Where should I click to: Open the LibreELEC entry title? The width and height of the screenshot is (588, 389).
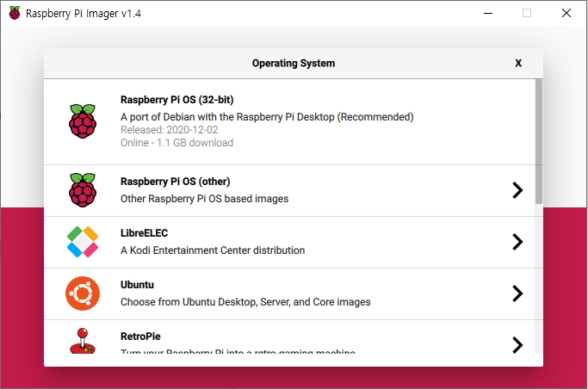pos(144,233)
